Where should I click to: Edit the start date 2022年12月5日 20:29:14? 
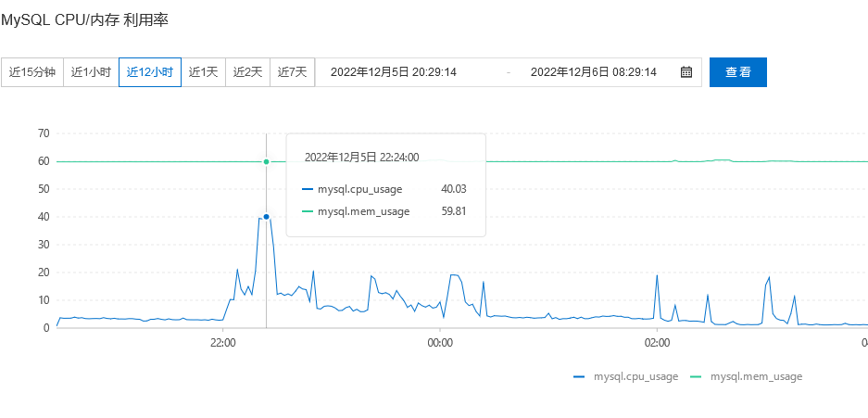coord(393,72)
